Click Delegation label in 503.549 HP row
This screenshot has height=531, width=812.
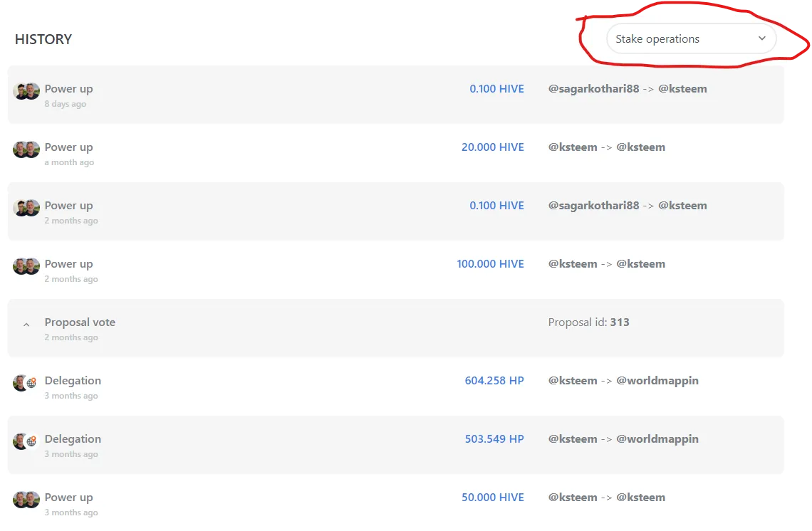click(73, 439)
